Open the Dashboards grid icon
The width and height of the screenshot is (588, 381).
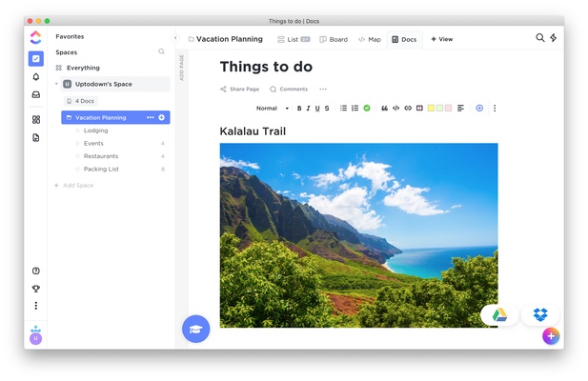pyautogui.click(x=36, y=119)
